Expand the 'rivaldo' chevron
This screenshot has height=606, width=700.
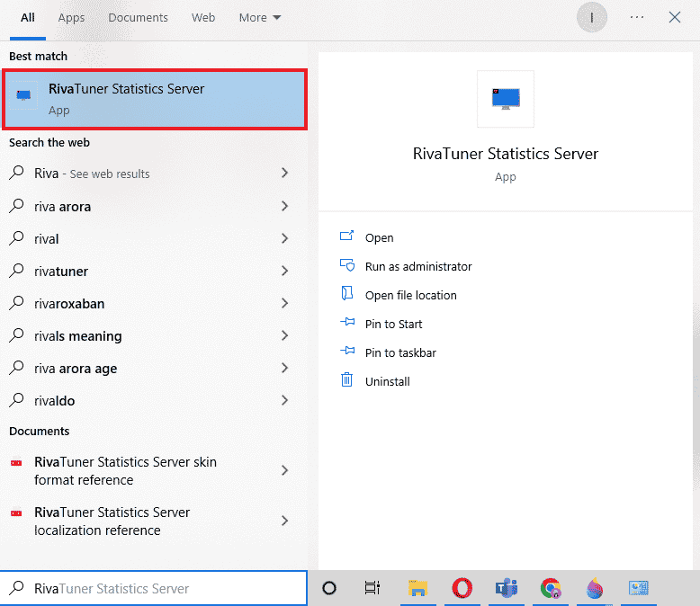pos(285,400)
